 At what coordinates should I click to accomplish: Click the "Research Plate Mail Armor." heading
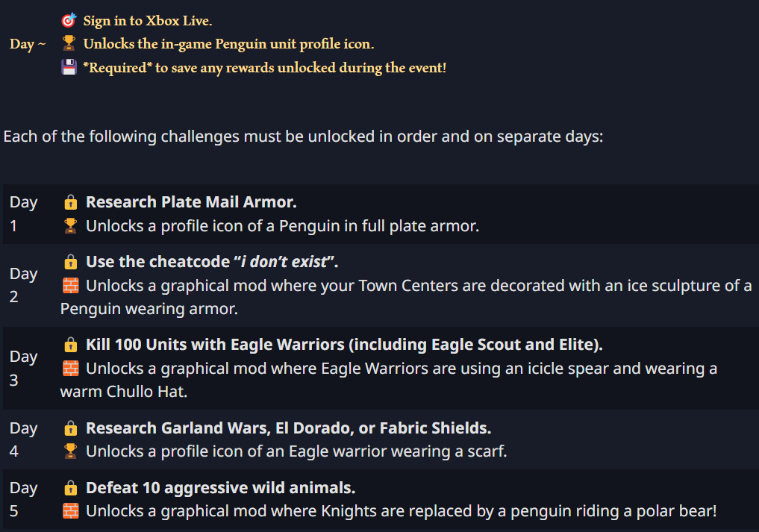[191, 202]
